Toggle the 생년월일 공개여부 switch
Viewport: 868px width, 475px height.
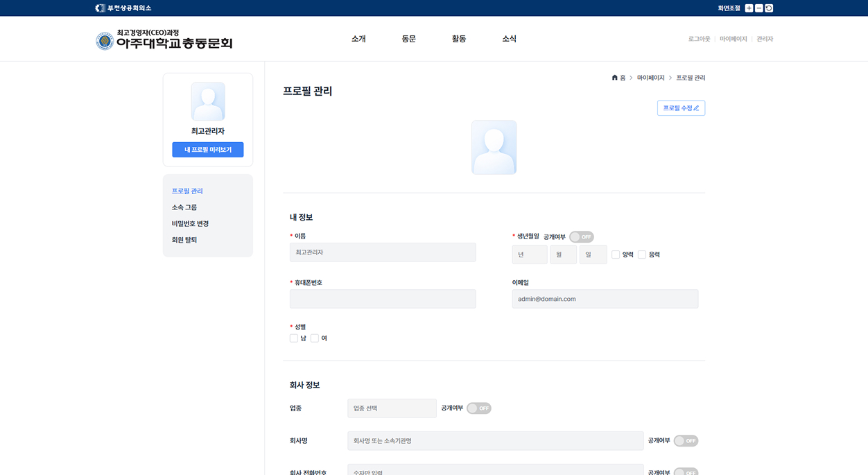[x=582, y=237]
